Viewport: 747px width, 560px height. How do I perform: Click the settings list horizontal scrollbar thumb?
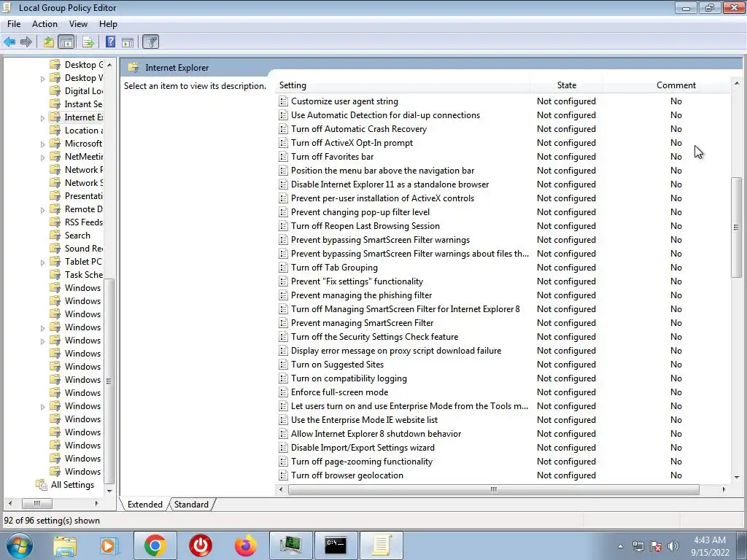point(494,489)
